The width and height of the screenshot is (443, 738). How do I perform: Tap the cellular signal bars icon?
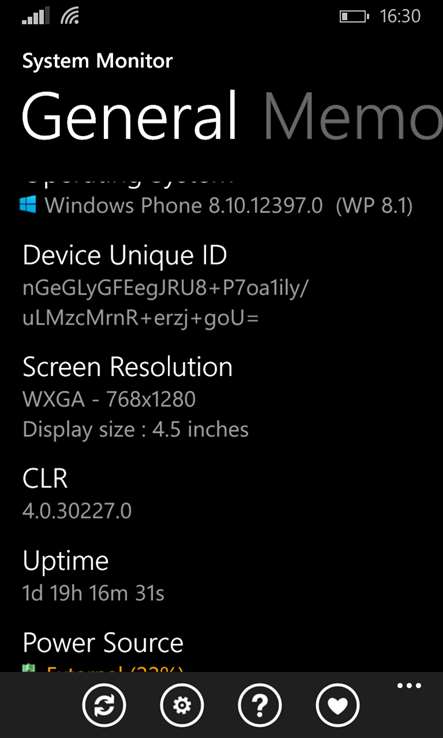35,16
